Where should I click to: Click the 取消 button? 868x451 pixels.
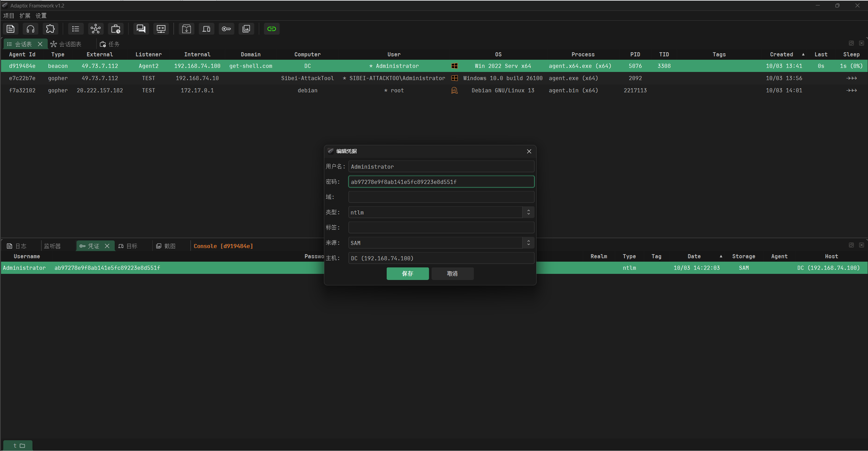tap(452, 274)
